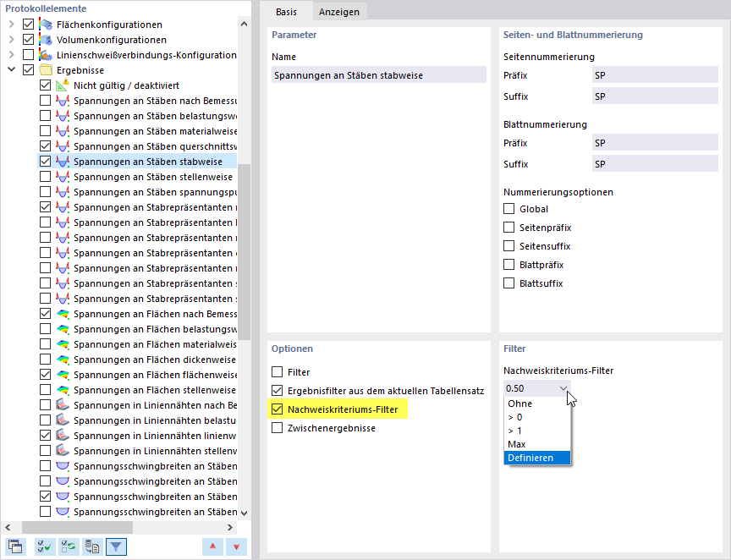This screenshot has width=731, height=560.
Task: Click the tree's vertical scrollbar thumb
Action: (x=244, y=252)
